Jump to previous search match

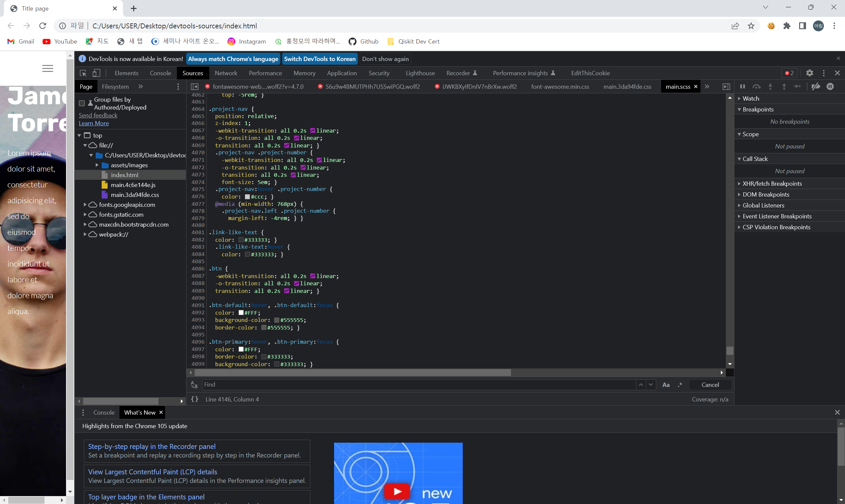[641, 385]
